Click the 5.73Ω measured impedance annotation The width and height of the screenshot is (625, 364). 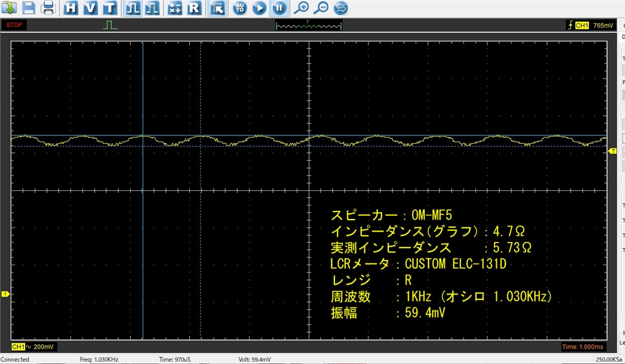[x=512, y=248]
